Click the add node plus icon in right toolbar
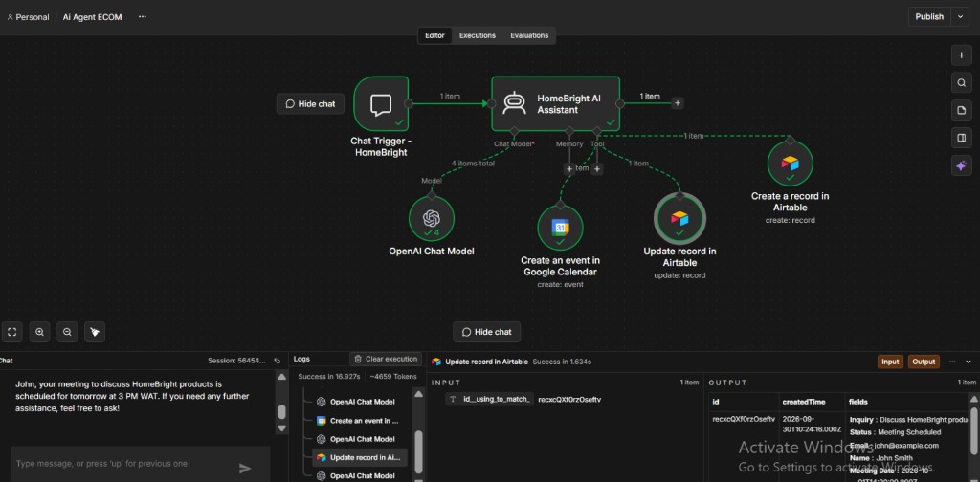This screenshot has width=980, height=482. [x=961, y=55]
